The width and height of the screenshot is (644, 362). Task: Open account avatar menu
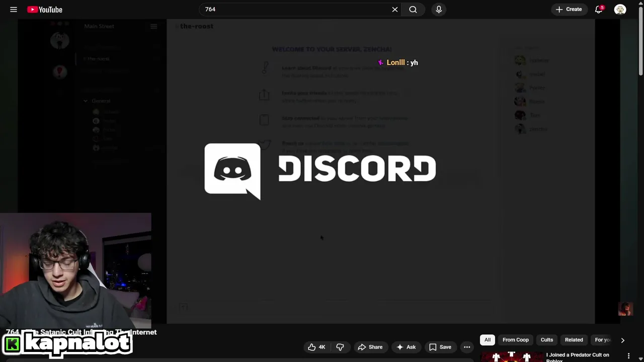pos(620,10)
